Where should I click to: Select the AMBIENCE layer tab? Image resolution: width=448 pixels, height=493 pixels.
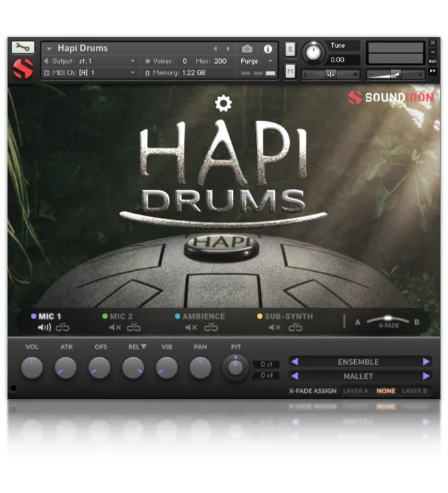pyautogui.click(x=203, y=316)
